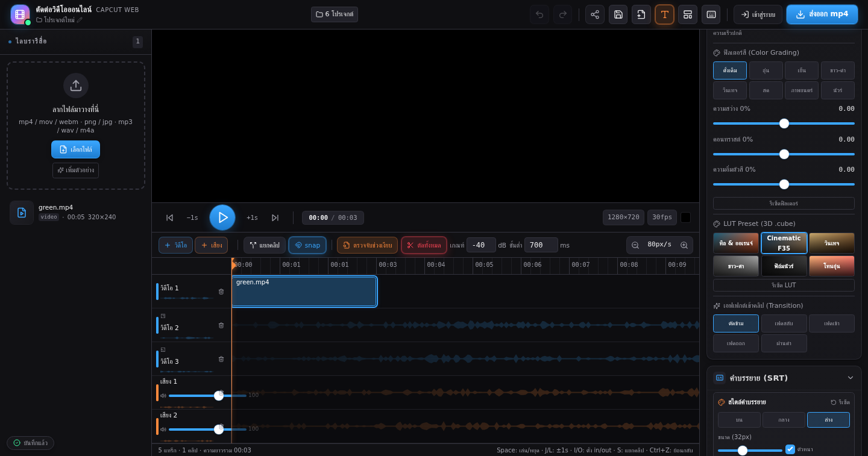Adjust the ความสว่าง brightness slider handle
The width and height of the screenshot is (868, 456).
click(784, 123)
